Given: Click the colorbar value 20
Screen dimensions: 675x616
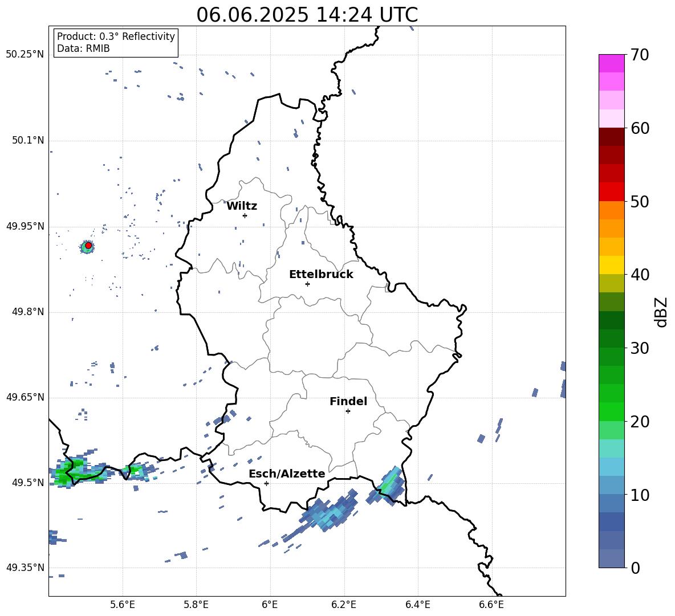Looking at the screenshot, I should pos(640,422).
